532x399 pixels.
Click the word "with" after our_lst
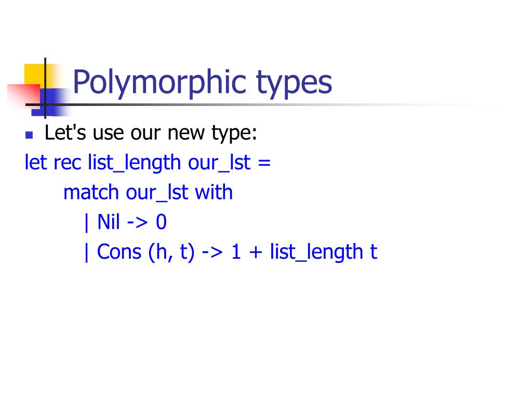coord(214,192)
